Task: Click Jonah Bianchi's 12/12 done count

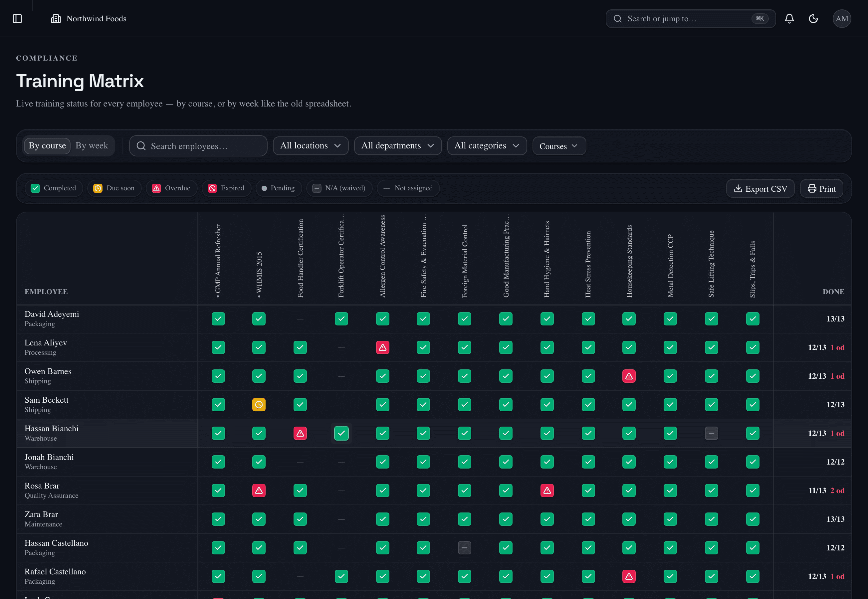Action: pos(835,462)
